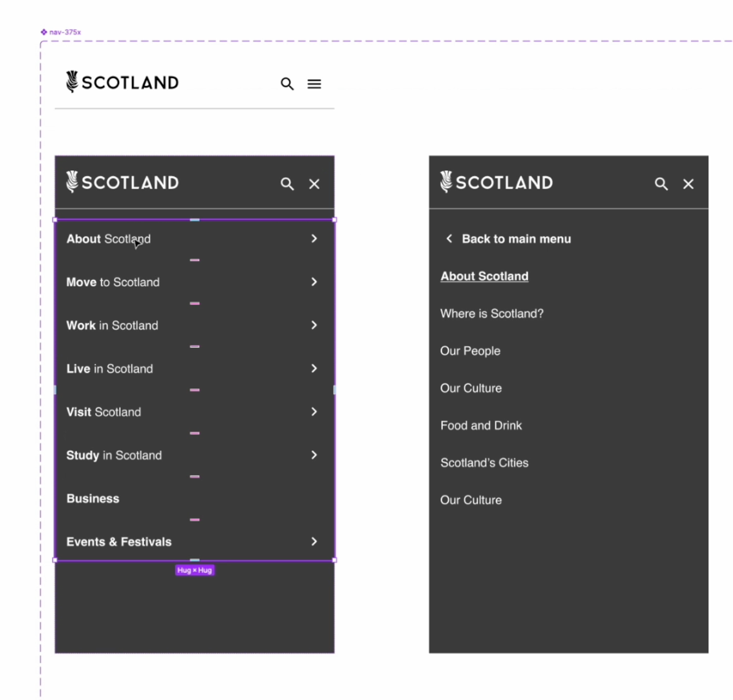Click the bottom-right selection corner handle

click(334, 560)
